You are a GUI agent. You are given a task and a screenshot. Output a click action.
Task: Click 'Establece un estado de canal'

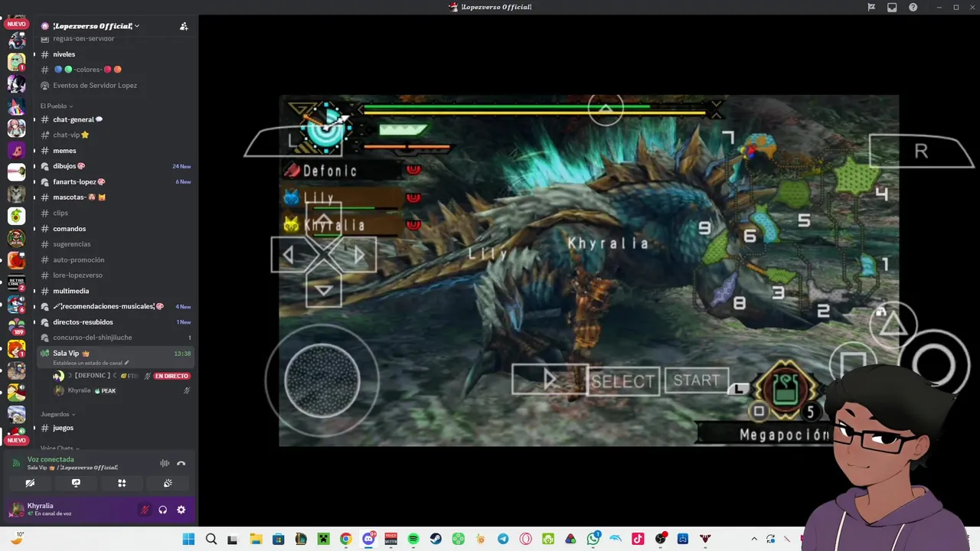[x=91, y=363]
